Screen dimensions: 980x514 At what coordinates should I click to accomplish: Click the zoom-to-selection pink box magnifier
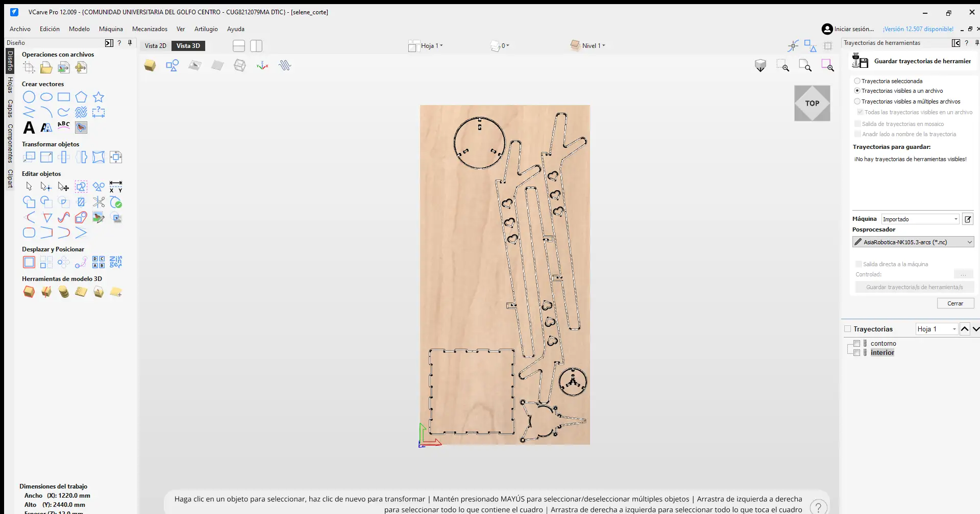[827, 65]
